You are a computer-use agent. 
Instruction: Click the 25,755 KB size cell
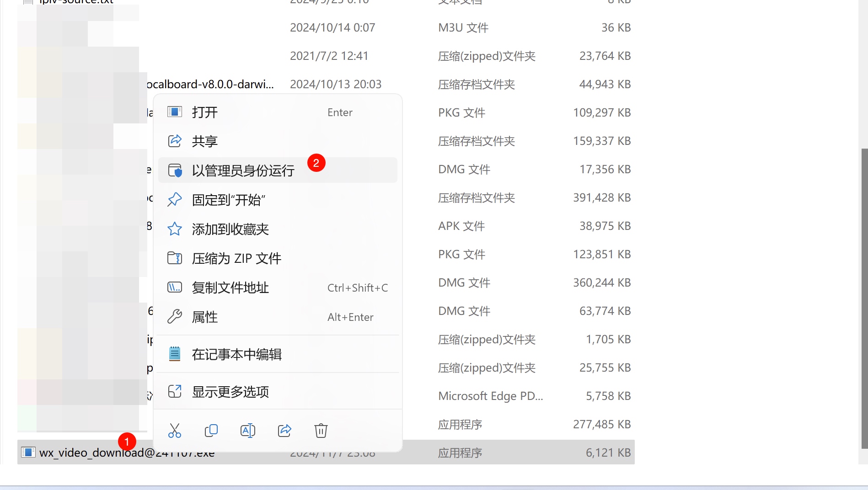pyautogui.click(x=605, y=368)
